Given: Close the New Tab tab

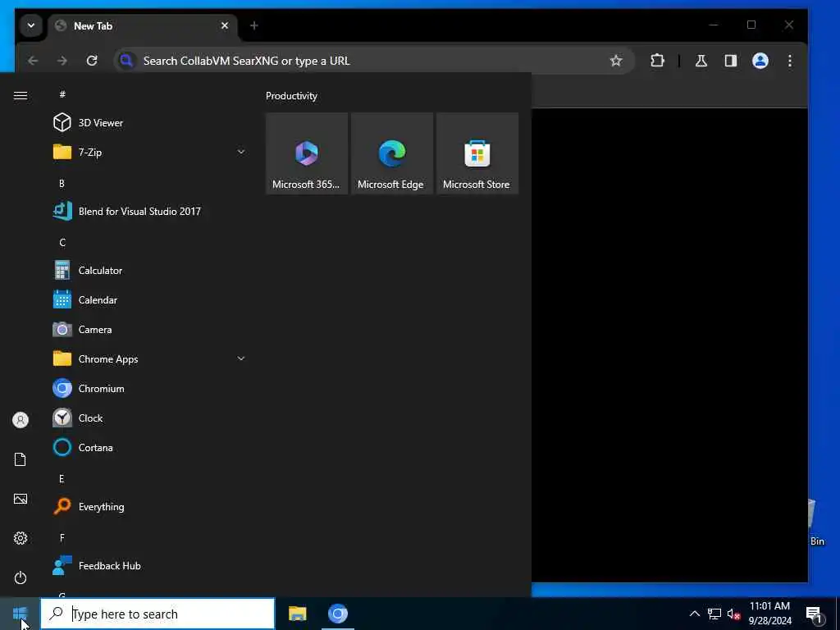Looking at the screenshot, I should 225,25.
